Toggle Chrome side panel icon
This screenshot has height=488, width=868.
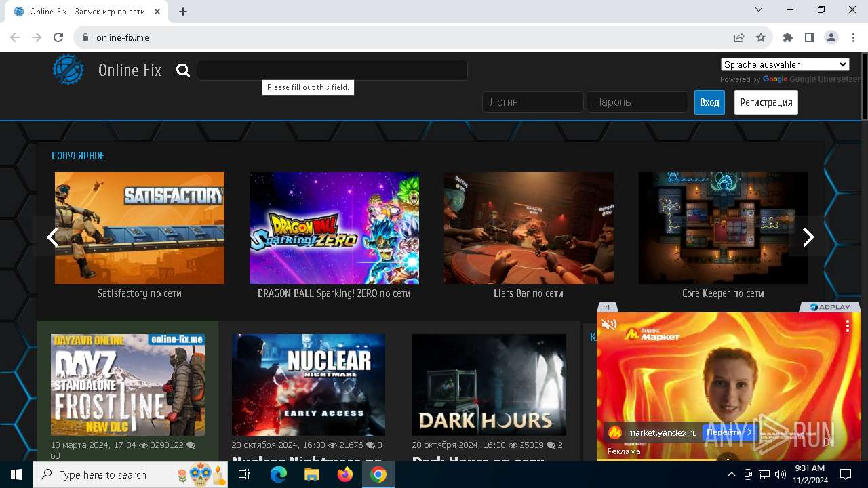pyautogui.click(x=810, y=37)
